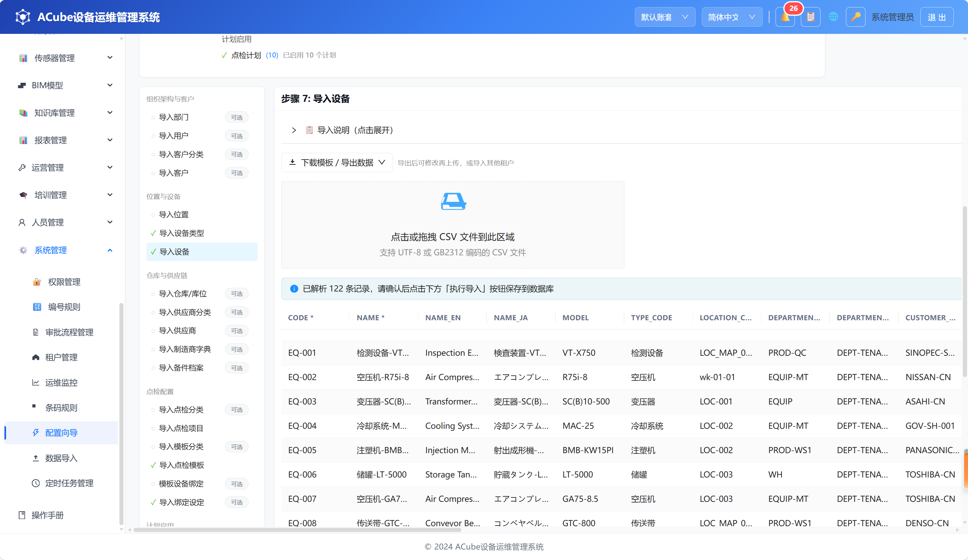Open the 简体中文 language dropdown

pyautogui.click(x=732, y=17)
